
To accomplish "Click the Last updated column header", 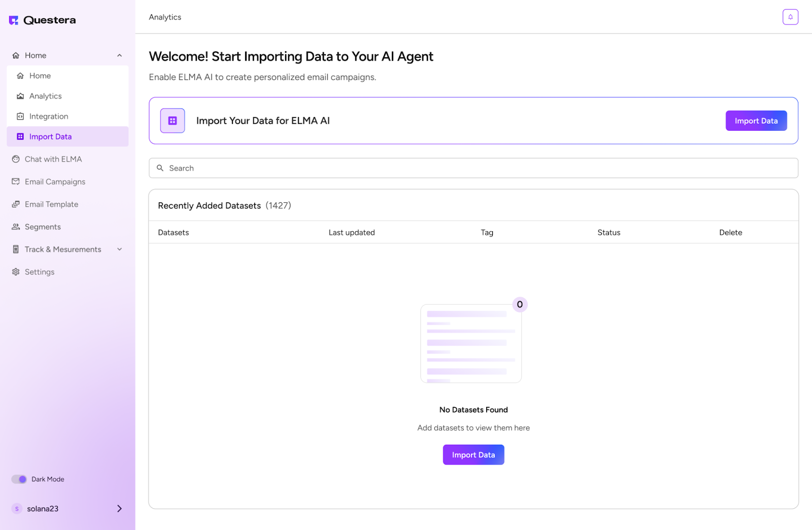I will pyautogui.click(x=351, y=232).
